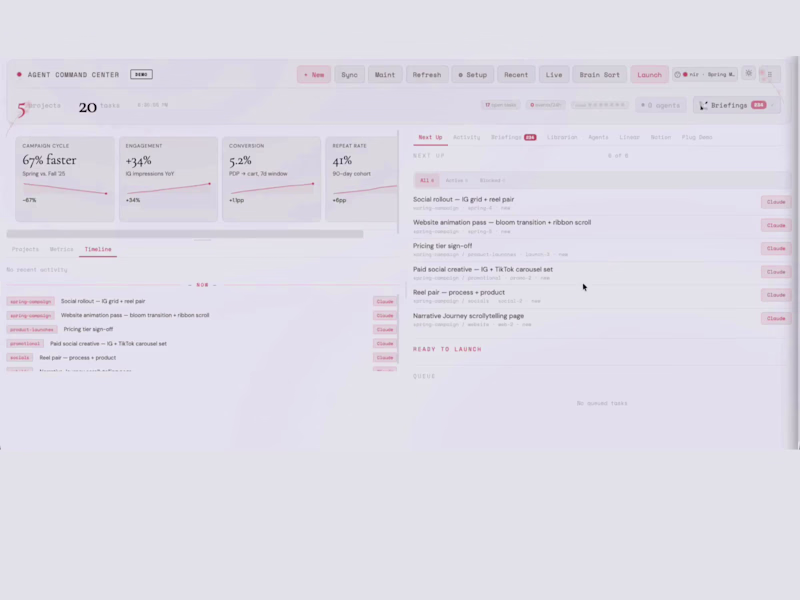This screenshot has width=800, height=600.
Task: Switch to the Next Up tab
Action: coord(430,137)
